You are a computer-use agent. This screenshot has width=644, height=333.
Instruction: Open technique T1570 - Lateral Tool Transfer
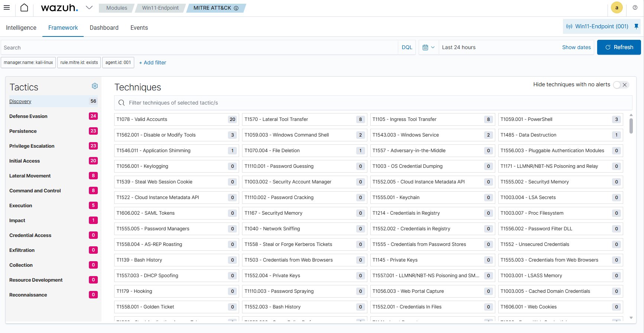pos(305,119)
